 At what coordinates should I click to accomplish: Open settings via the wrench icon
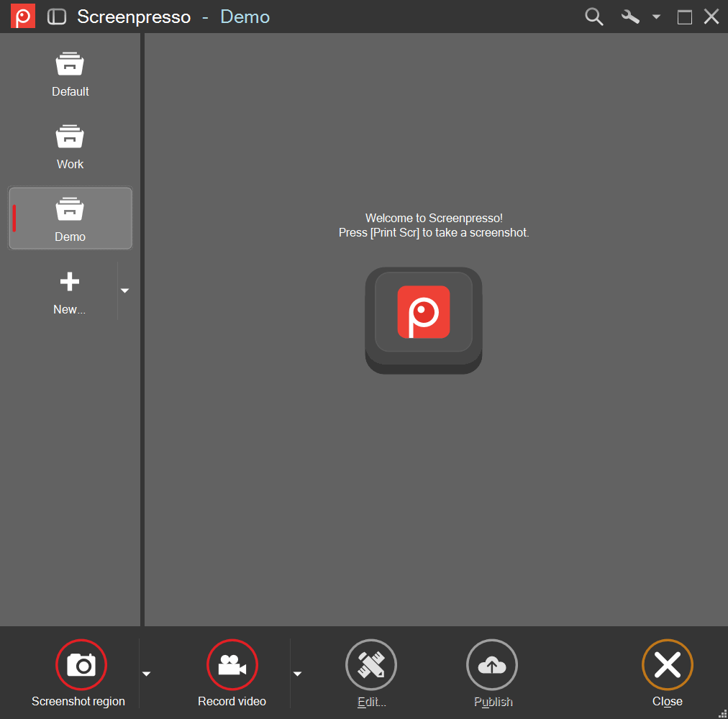(x=630, y=17)
